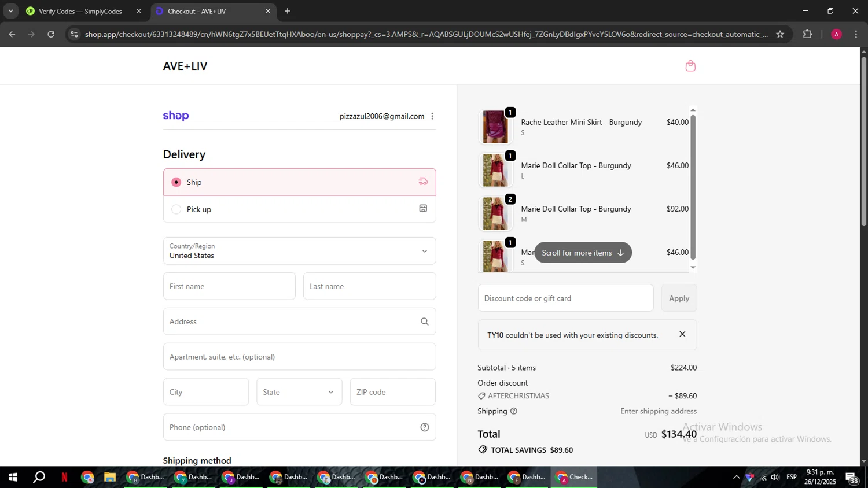Show help for the Phone field
Screen dimensions: 868x488
pos(425,427)
